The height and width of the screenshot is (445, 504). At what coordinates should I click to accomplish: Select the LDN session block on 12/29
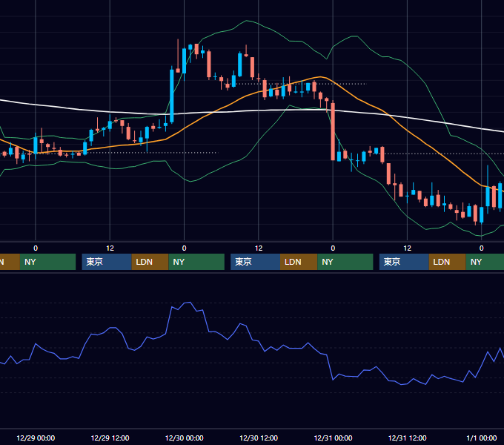tap(150, 262)
